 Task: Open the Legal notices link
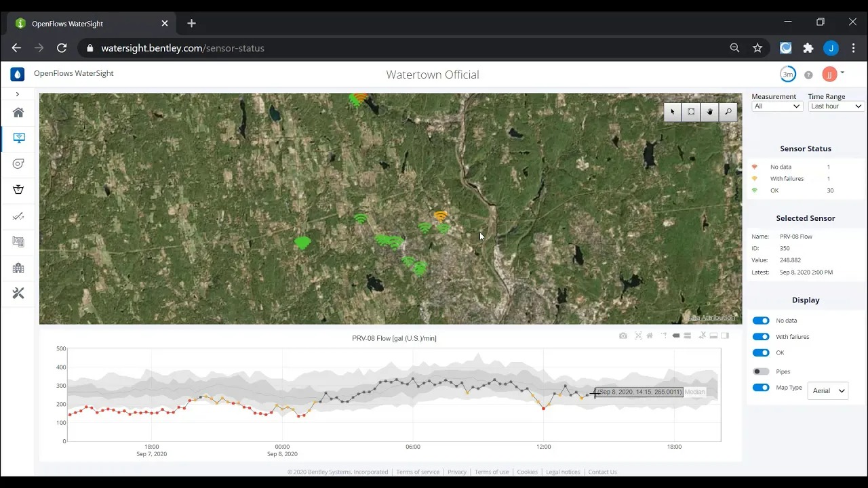563,472
